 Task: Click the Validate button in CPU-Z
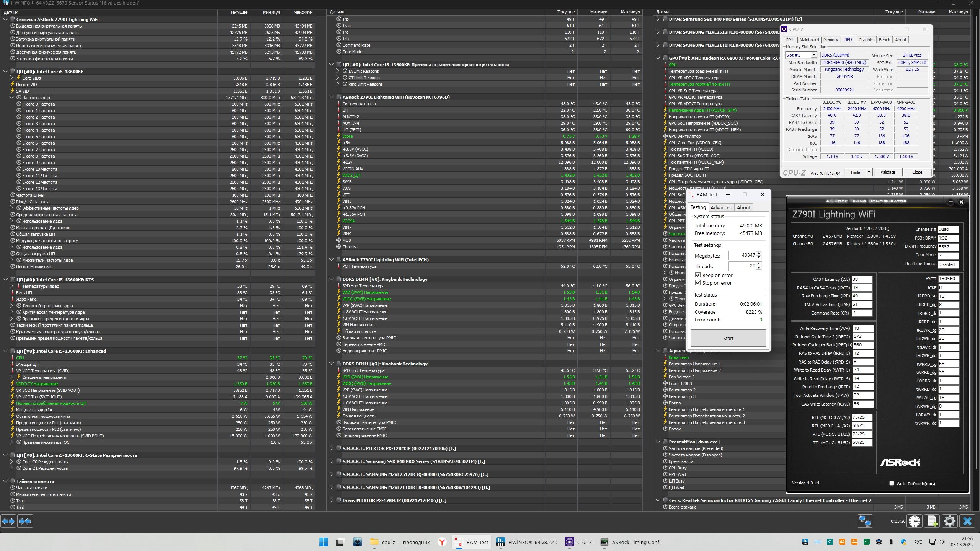[887, 172]
